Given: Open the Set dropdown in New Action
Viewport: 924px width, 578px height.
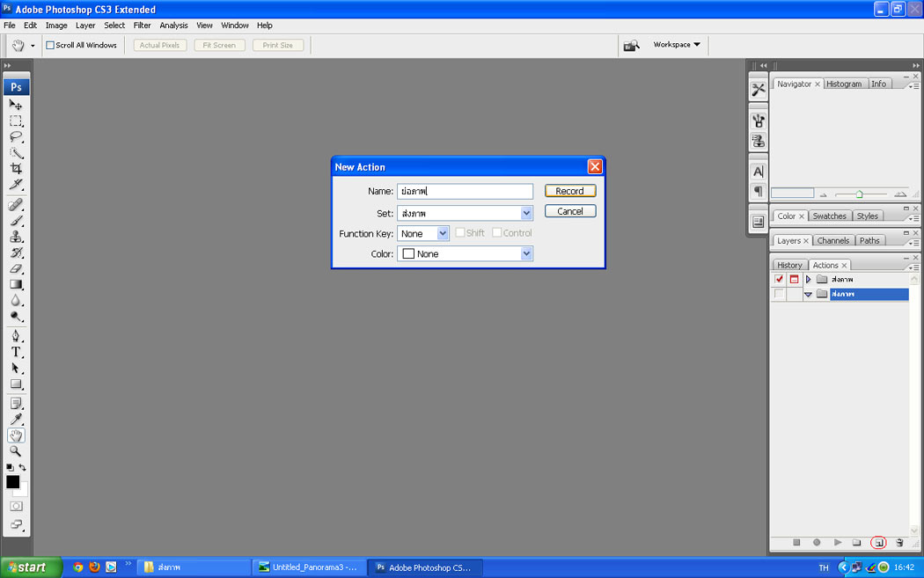Looking at the screenshot, I should click(526, 213).
